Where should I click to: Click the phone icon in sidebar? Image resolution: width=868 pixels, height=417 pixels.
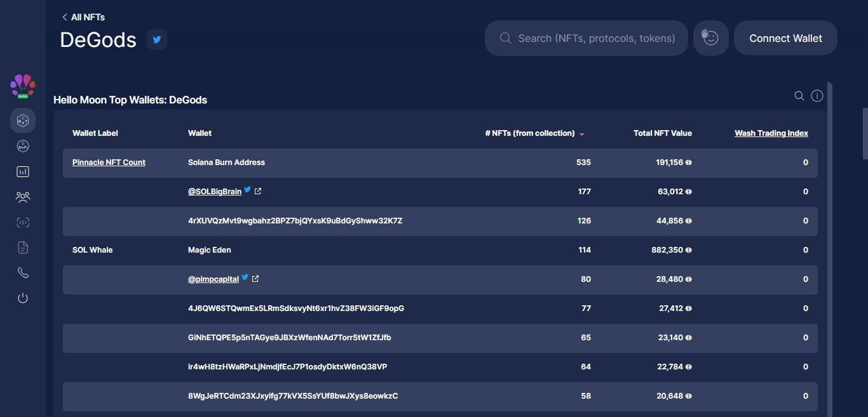23,273
